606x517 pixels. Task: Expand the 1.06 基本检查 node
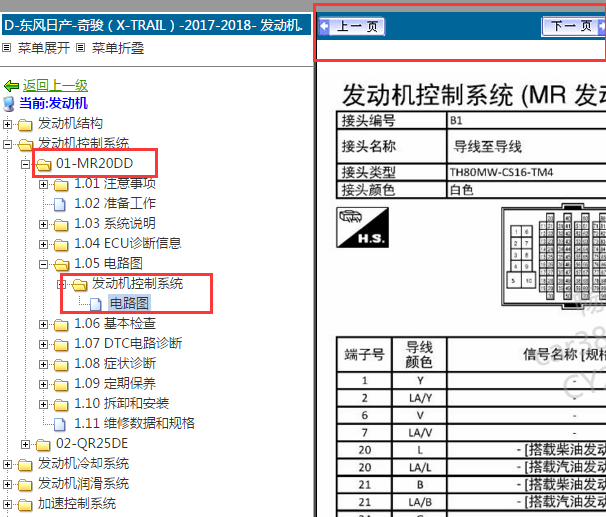click(x=44, y=325)
